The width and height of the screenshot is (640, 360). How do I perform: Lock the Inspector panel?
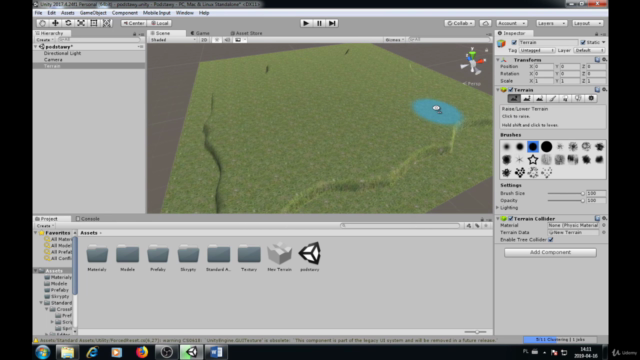[596, 33]
